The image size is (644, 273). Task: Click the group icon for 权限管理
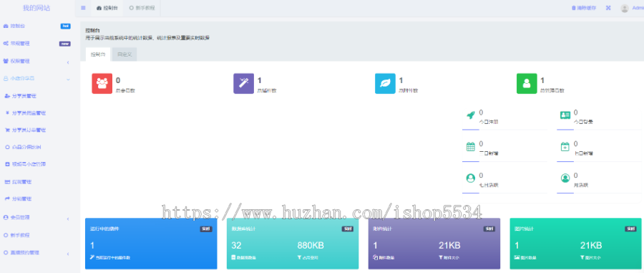click(6, 61)
